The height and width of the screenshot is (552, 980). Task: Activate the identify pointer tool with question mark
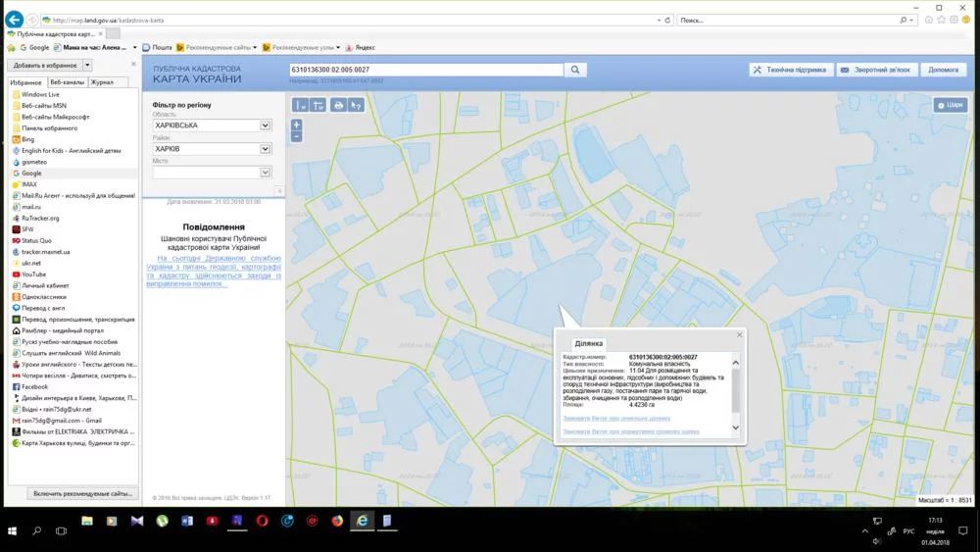tap(356, 105)
